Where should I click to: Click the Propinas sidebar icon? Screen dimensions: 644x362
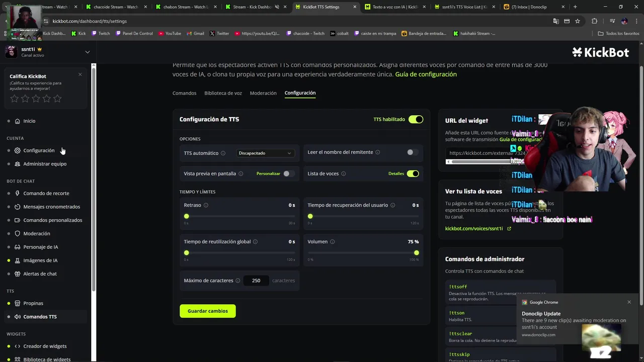tap(18, 303)
